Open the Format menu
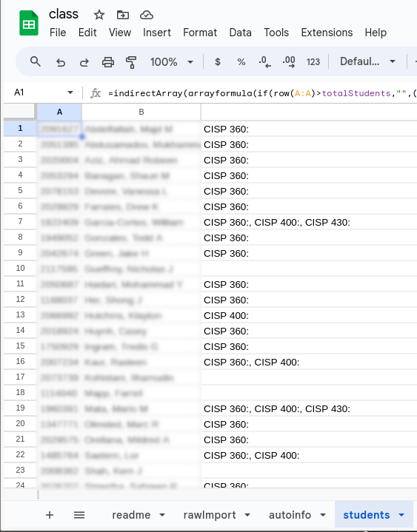The width and height of the screenshot is (417, 532). tap(200, 33)
